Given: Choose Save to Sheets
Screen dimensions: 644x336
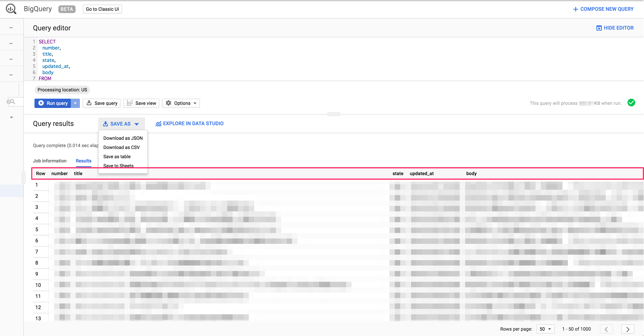Looking at the screenshot, I should [x=118, y=166].
